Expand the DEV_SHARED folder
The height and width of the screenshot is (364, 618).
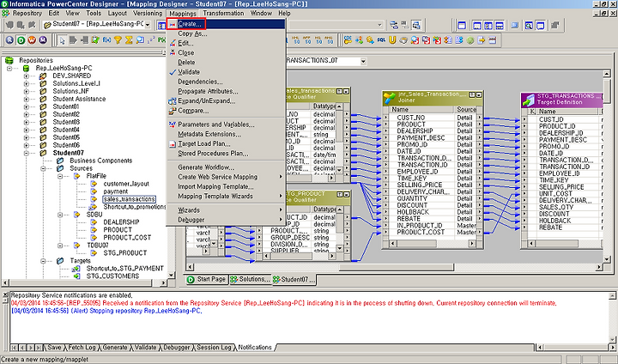click(26, 76)
